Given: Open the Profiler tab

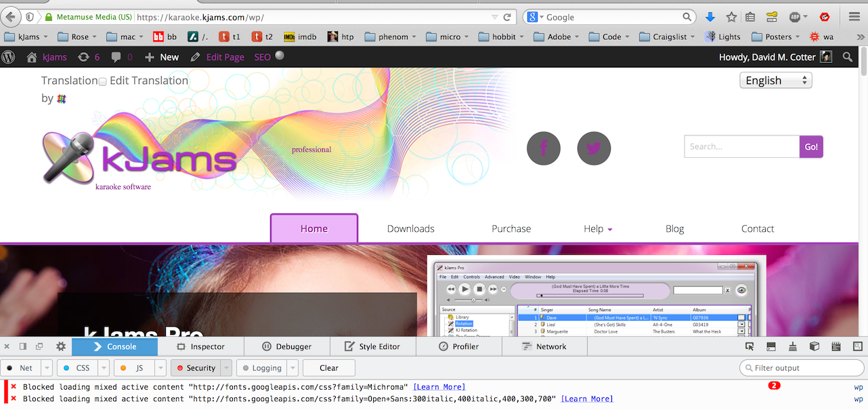Looking at the screenshot, I should 459,346.
